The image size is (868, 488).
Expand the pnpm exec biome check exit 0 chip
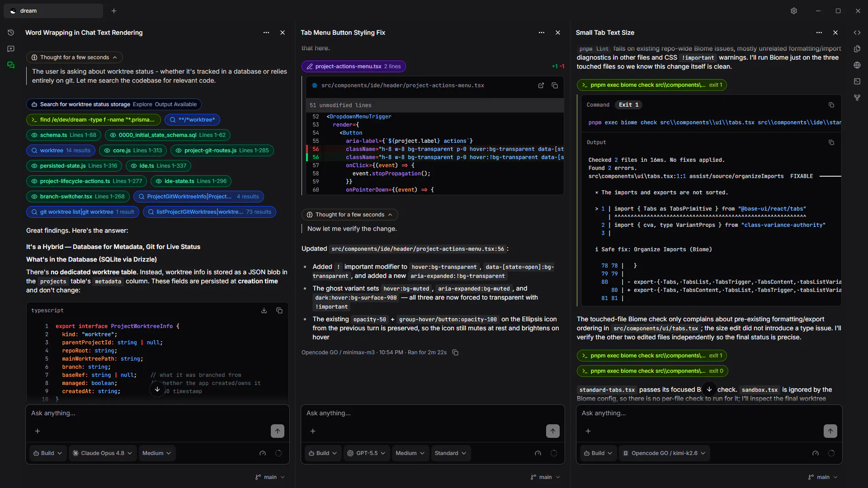click(652, 371)
